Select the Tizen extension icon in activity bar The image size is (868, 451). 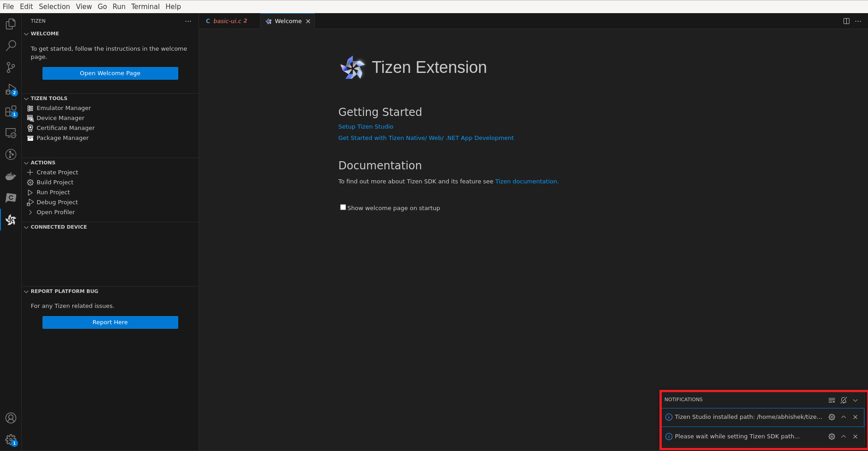pos(11,220)
